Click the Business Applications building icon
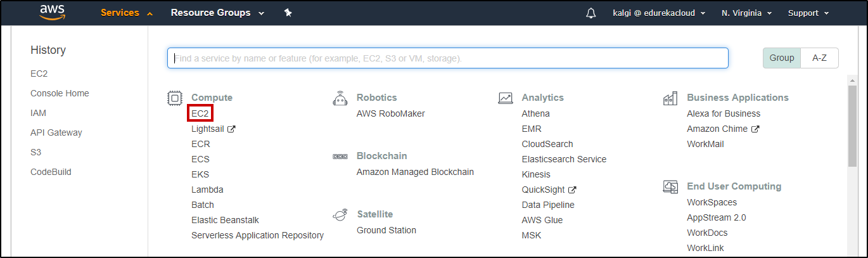Screen dimensions: 868x258 (670, 98)
